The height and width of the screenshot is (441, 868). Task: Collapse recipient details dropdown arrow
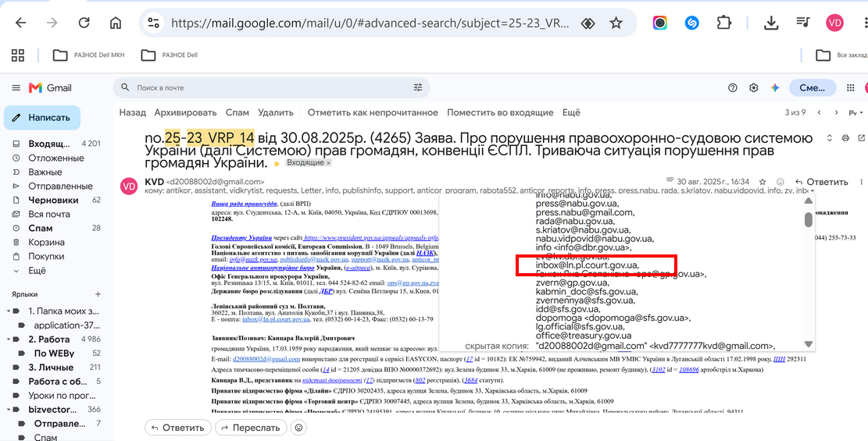[814, 191]
